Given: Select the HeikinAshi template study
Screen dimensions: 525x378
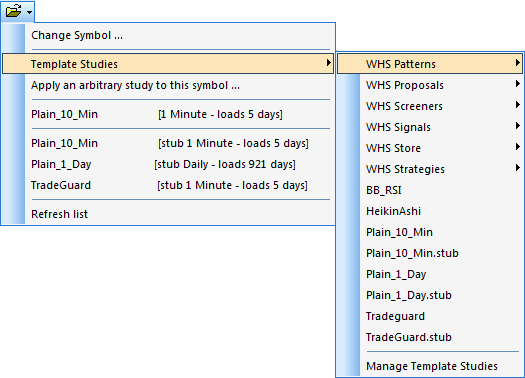Looking at the screenshot, I should [430, 211].
